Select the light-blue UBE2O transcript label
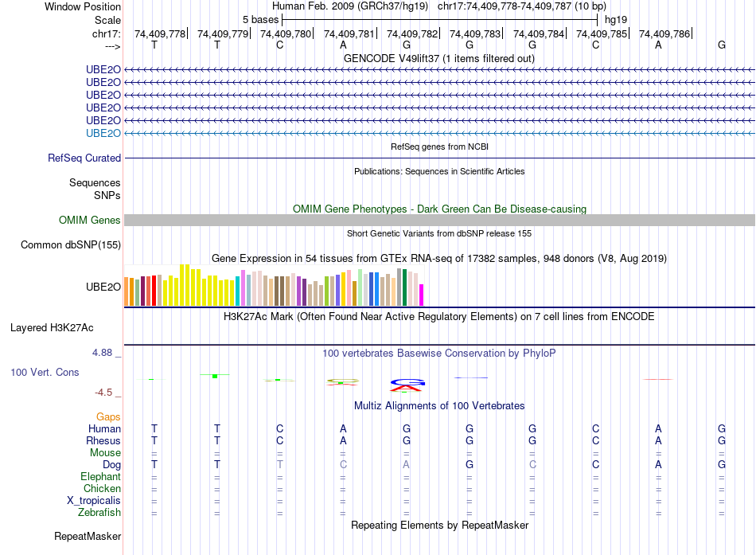This screenshot has height=555, width=756. pos(103,133)
